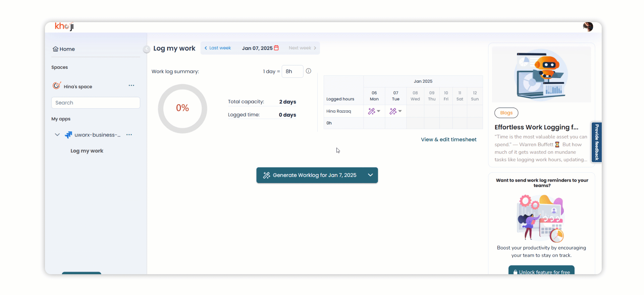This screenshot has width=644, height=295.
Task: Select Log my work in sidebar
Action: [87, 151]
